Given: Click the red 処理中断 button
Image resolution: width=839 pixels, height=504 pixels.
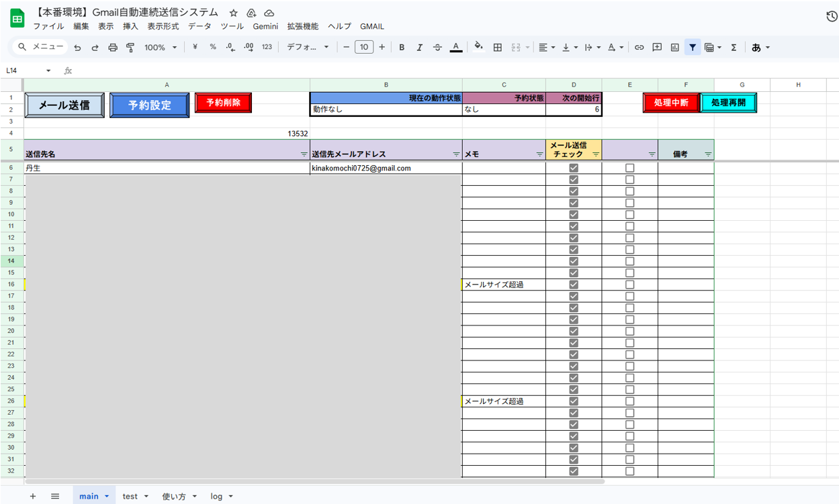Looking at the screenshot, I should [x=670, y=103].
